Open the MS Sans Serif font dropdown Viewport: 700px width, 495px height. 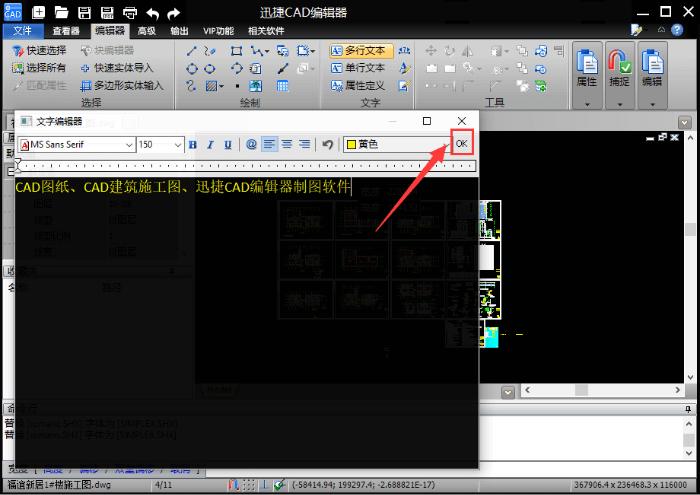[129, 145]
